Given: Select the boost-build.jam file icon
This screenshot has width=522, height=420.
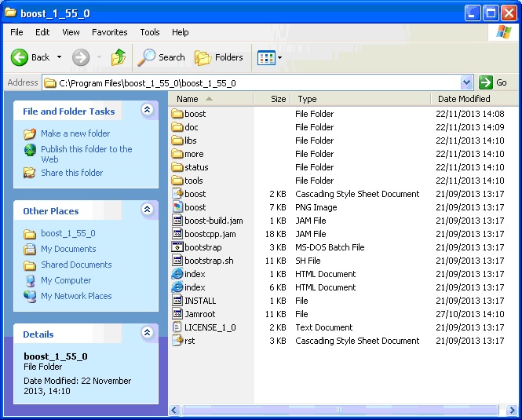Looking at the screenshot, I should click(177, 220).
